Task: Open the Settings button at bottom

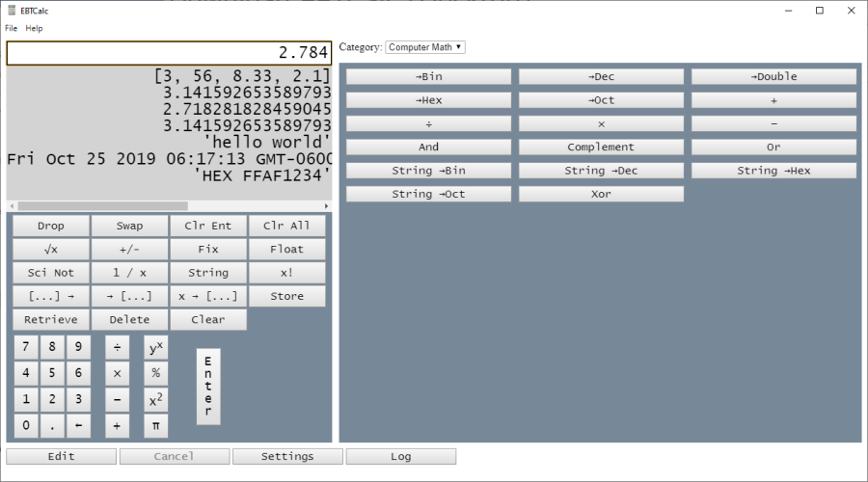Action: pos(287,456)
